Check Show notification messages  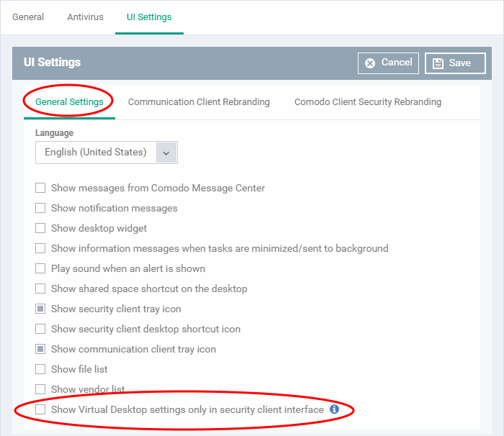(x=41, y=209)
